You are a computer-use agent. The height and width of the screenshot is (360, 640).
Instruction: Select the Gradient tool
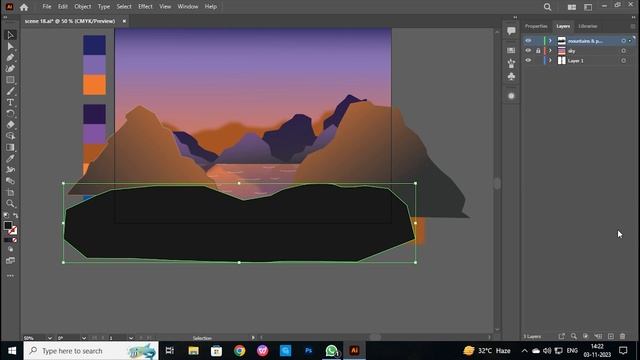(x=11, y=147)
